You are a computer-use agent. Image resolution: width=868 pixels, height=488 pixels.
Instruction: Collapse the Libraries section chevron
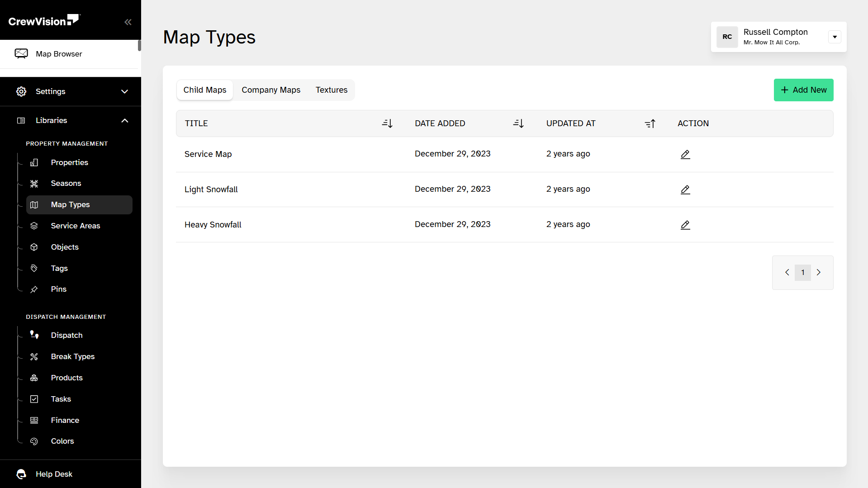pyautogui.click(x=124, y=120)
